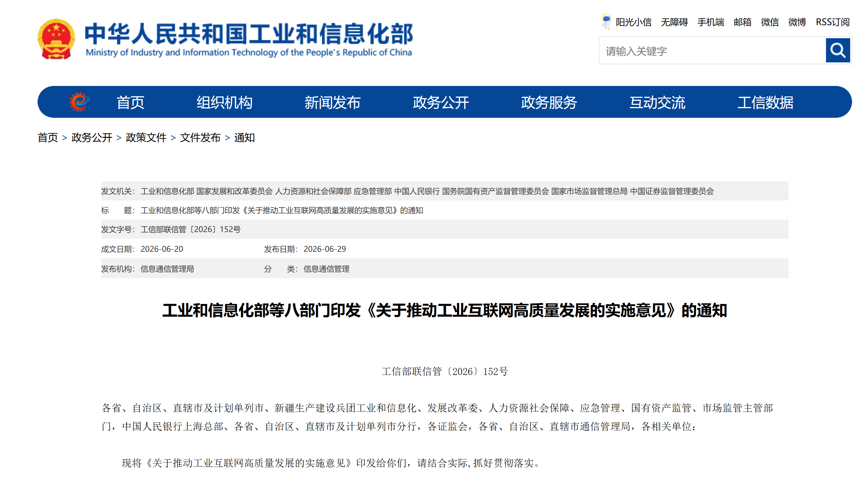The width and height of the screenshot is (868, 480).
Task: Open 政务服务 in the navigation bar
Action: coord(549,102)
